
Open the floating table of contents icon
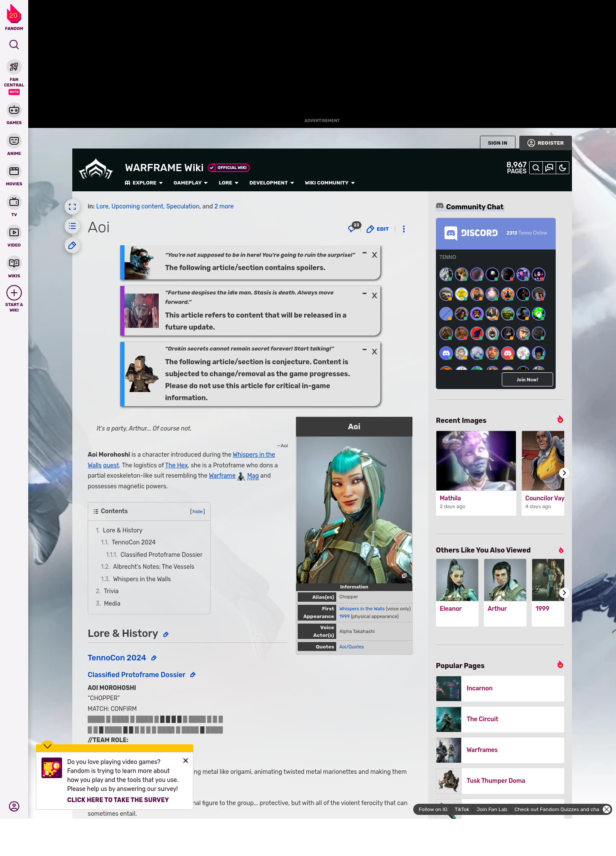coord(72,226)
